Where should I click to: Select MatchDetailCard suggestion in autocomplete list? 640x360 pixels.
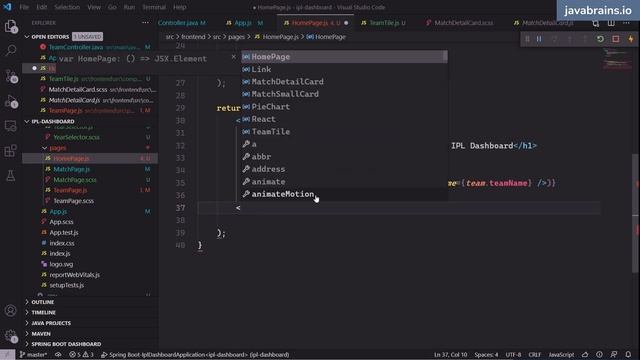tap(344, 82)
